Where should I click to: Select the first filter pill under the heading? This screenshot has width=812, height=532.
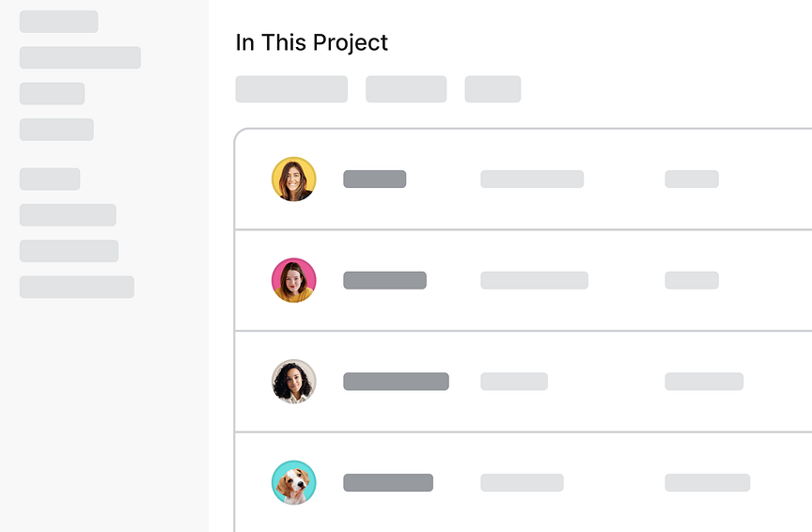point(291,89)
